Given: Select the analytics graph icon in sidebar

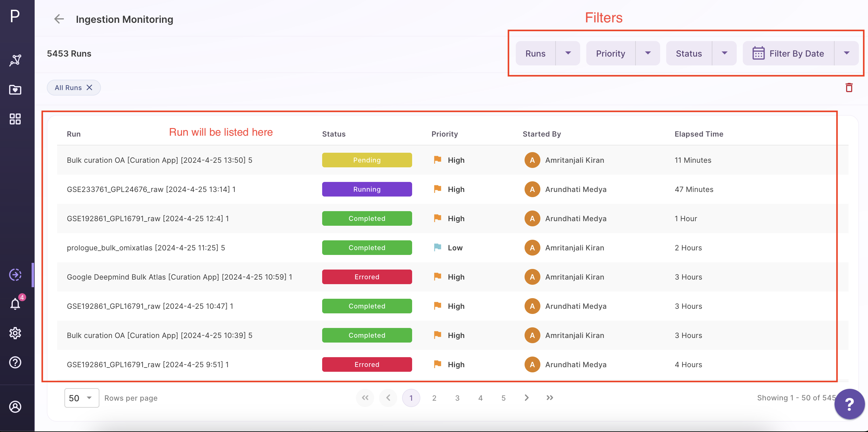Looking at the screenshot, I should click(x=15, y=60).
